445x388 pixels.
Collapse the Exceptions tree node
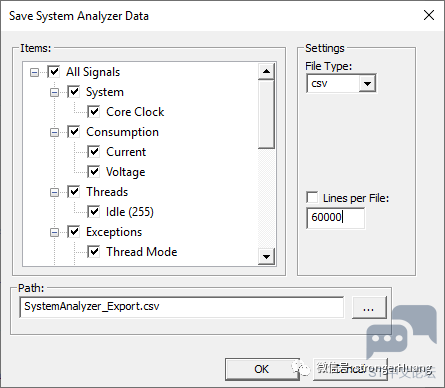54,232
